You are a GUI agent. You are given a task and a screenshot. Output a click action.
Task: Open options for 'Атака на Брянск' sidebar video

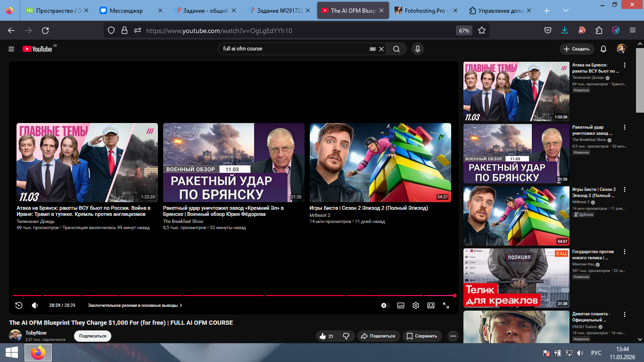[x=625, y=65]
